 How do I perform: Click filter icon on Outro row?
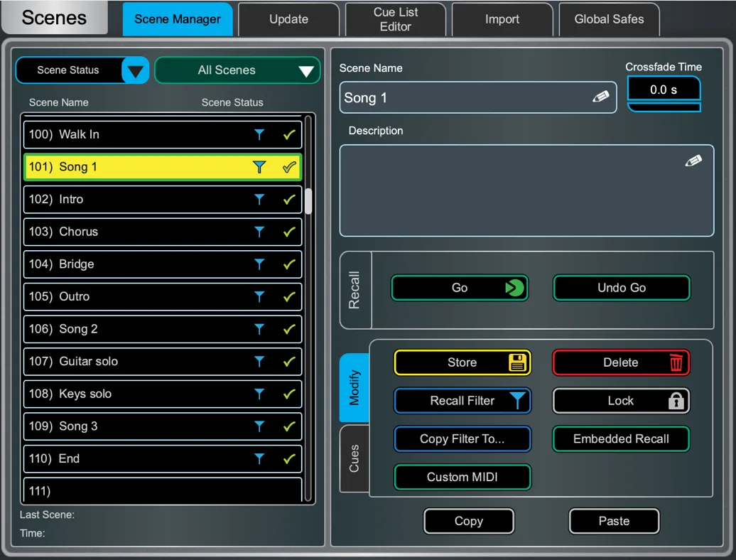(x=259, y=296)
